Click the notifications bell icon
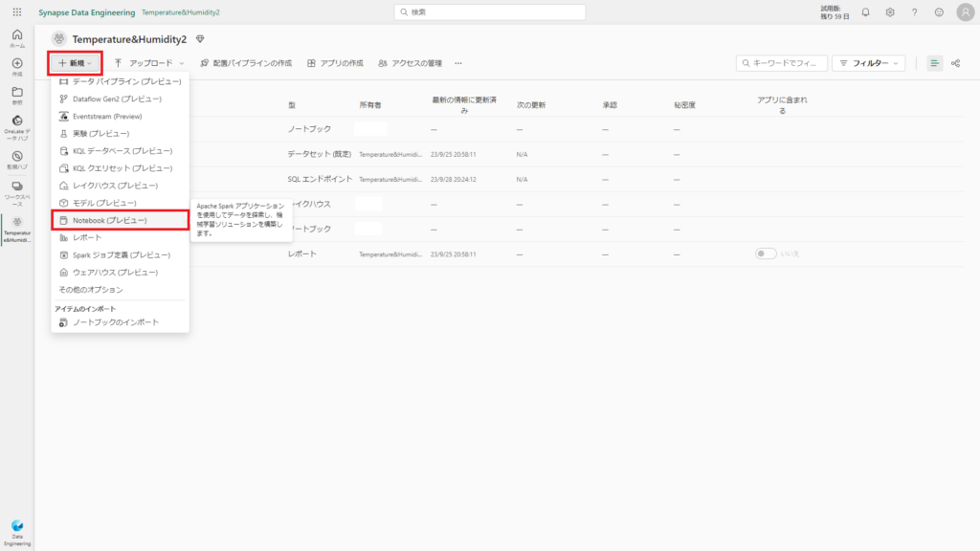 coord(865,12)
